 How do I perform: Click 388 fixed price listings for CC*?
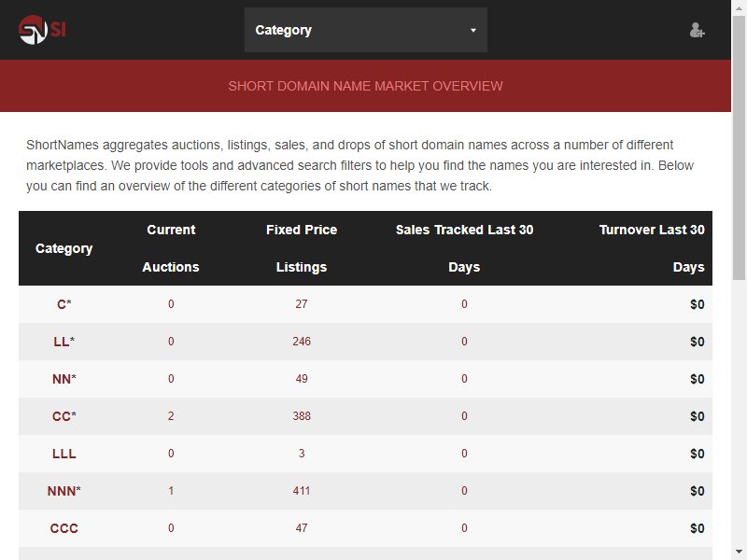coord(302,416)
